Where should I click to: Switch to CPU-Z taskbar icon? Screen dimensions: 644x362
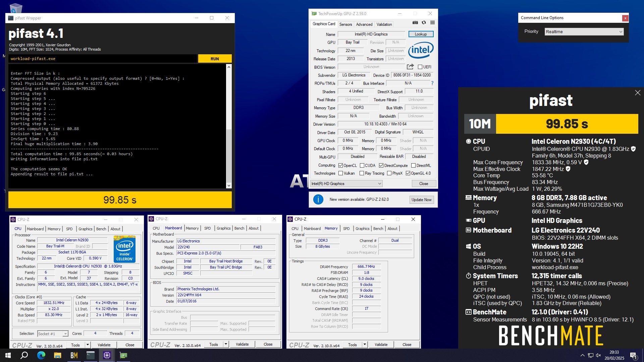tap(107, 355)
